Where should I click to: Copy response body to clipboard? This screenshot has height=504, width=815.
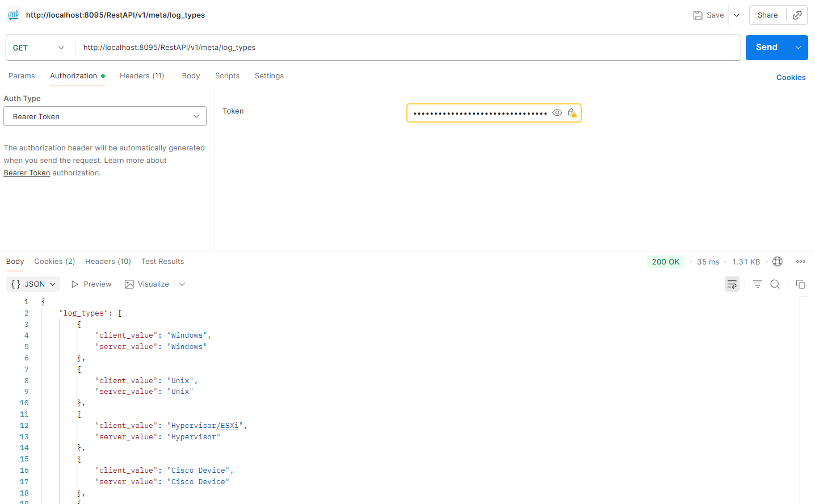[801, 284]
